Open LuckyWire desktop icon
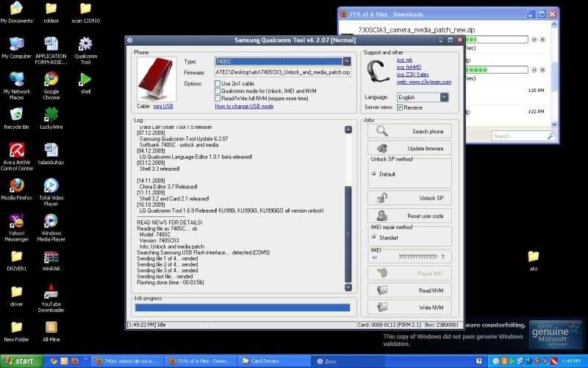This screenshot has width=588, height=368. (x=51, y=118)
